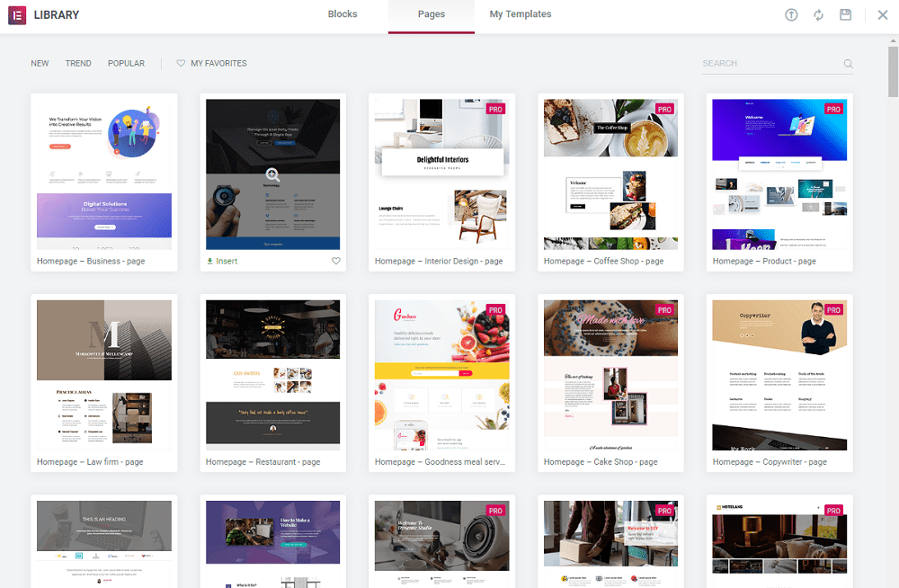Viewport: 899px width, 588px height.
Task: Open Dynamic Studio speaker template thumbnail
Action: [441, 544]
